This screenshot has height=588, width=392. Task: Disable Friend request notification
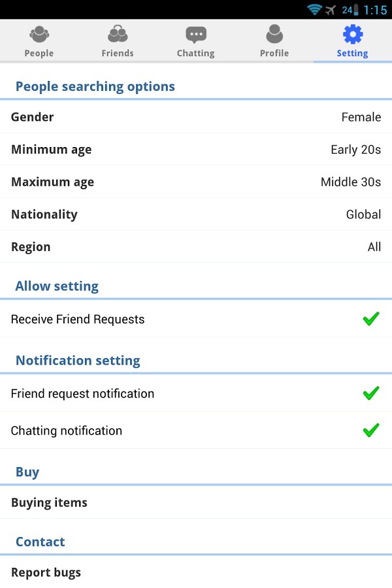[371, 393]
